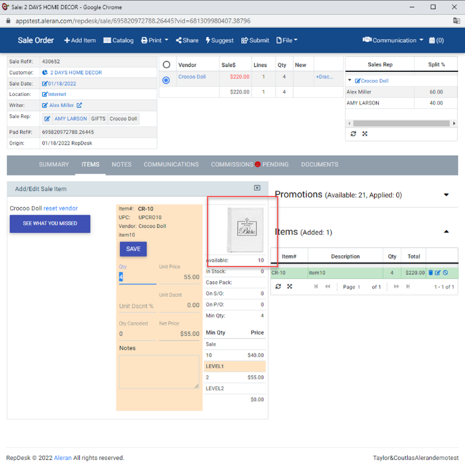This screenshot has height=476, width=465.
Task: Open the COMMISSIONS PENDING tab
Action: tap(250, 165)
